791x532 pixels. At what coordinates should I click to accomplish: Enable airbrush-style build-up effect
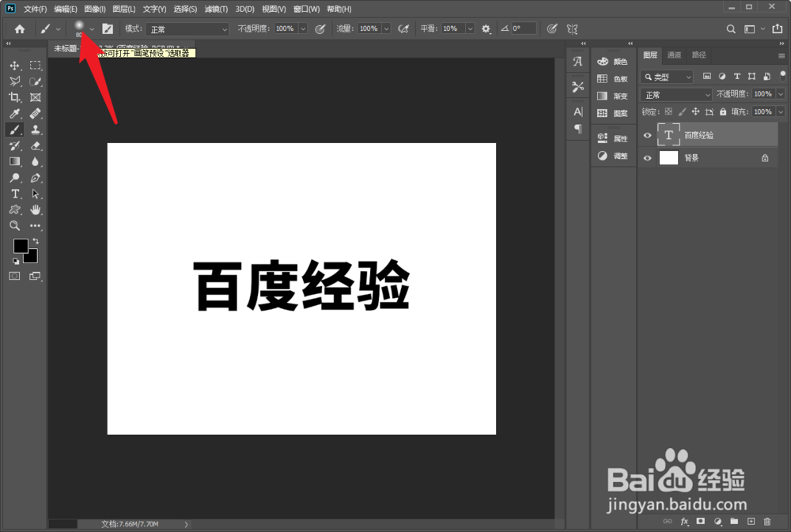(403, 28)
